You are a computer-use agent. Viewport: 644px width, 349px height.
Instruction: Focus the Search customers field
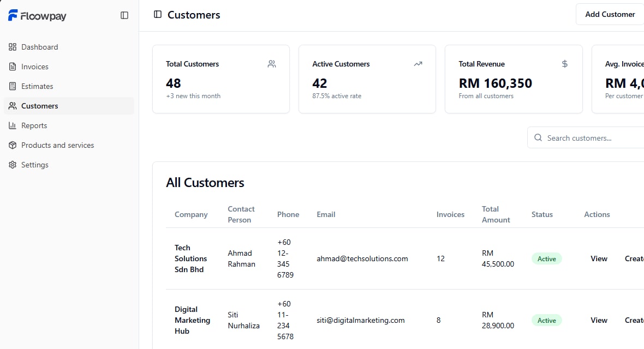click(x=586, y=137)
